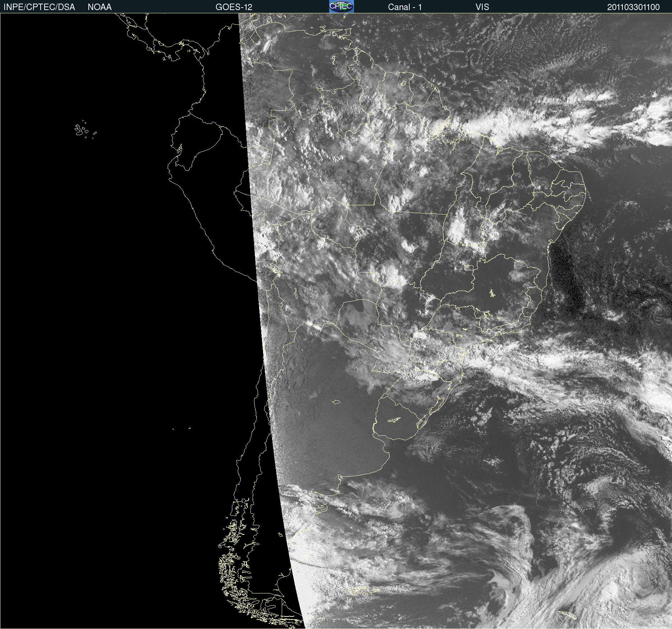Click the INPE/CPTEC/DSA header text
The height and width of the screenshot is (629, 672).
pos(39,7)
